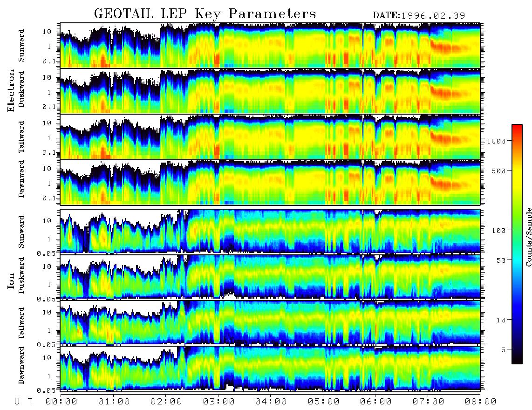The height and width of the screenshot is (410, 532).
Task: Click the Ion Sunward axis label
Action: click(x=21, y=232)
